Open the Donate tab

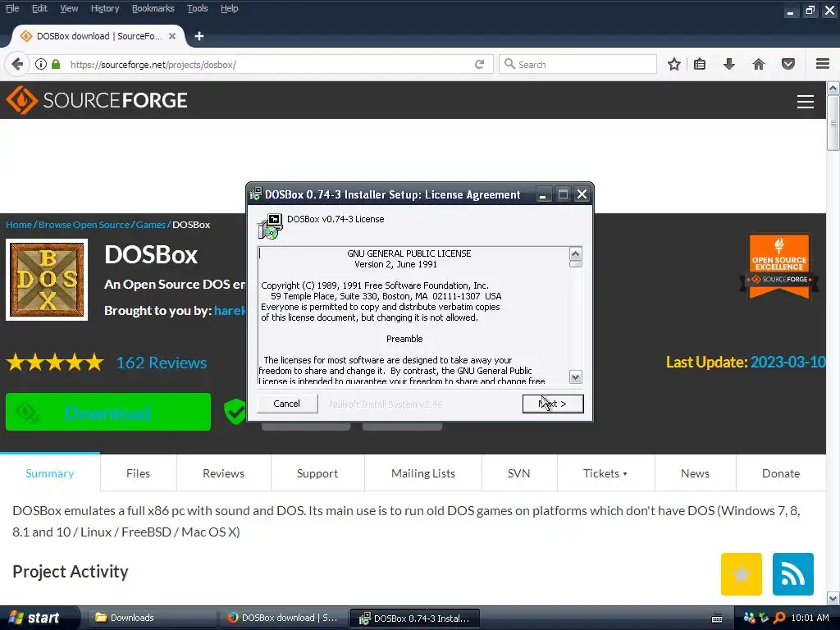point(781,473)
